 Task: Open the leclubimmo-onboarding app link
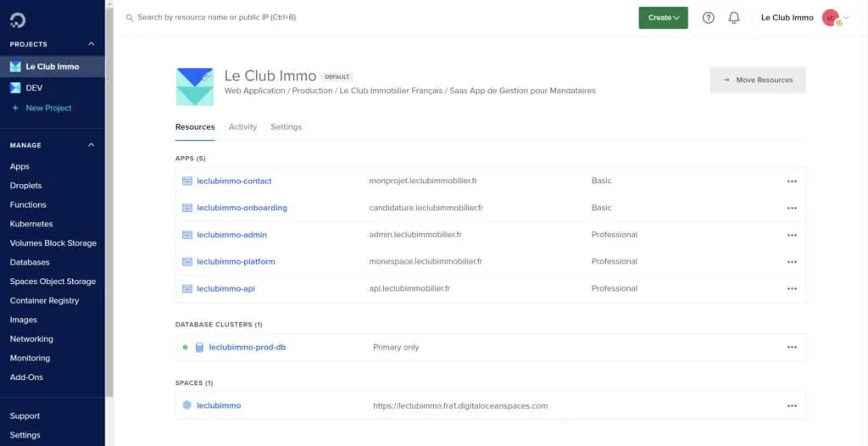tap(242, 208)
